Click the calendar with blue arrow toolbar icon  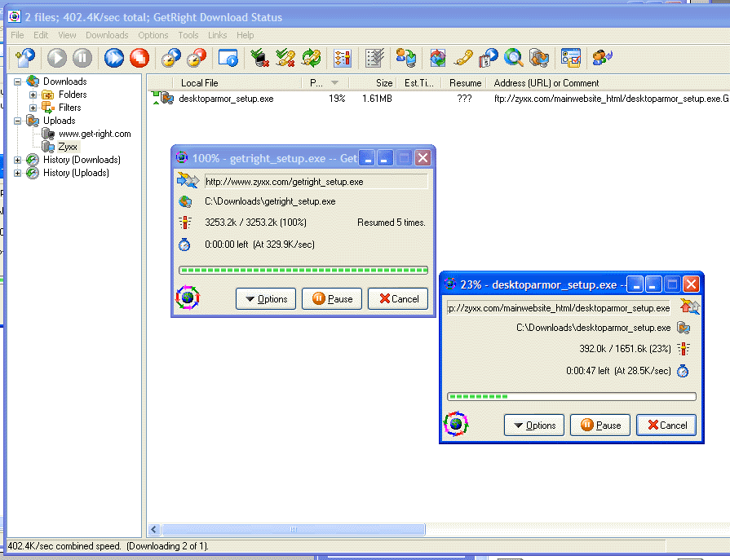(x=489, y=58)
